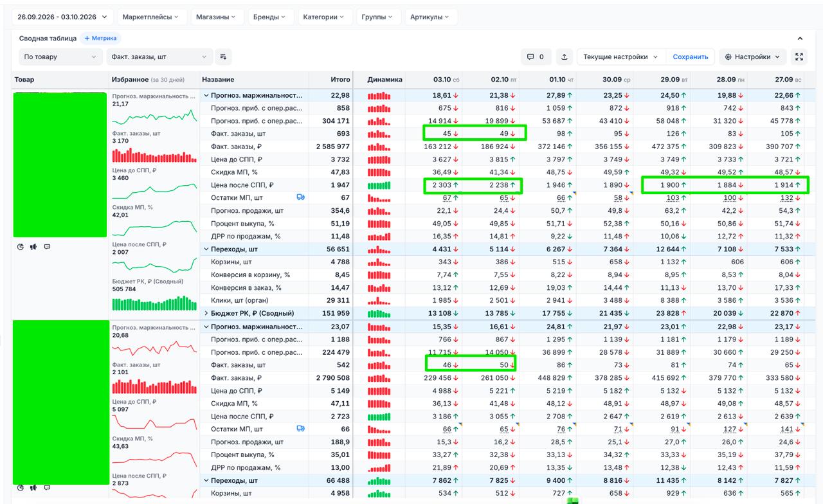Collapse the Прогноз. маржинальность group totalling 23,07
Screen dimensions: 823x504
pos(206,327)
